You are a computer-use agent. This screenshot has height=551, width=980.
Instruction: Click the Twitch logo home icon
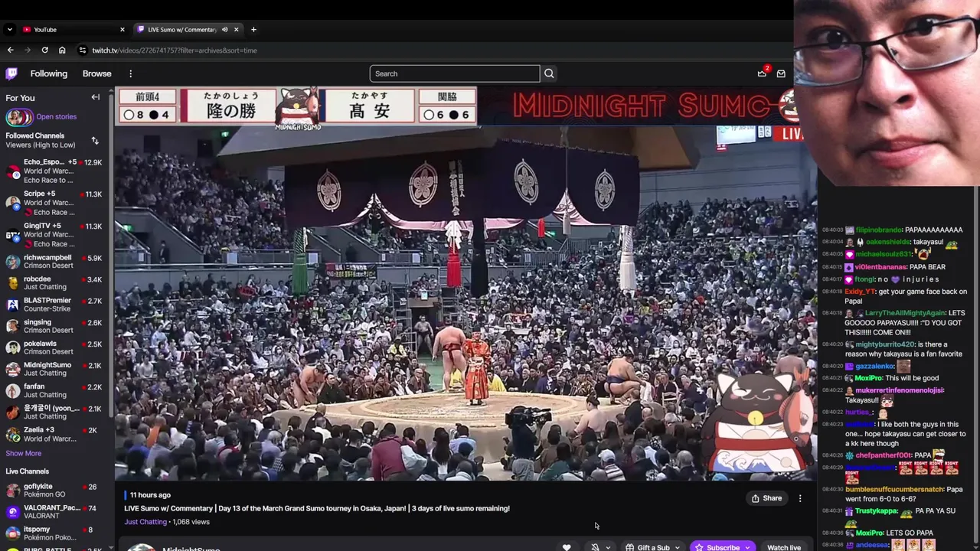[11, 73]
